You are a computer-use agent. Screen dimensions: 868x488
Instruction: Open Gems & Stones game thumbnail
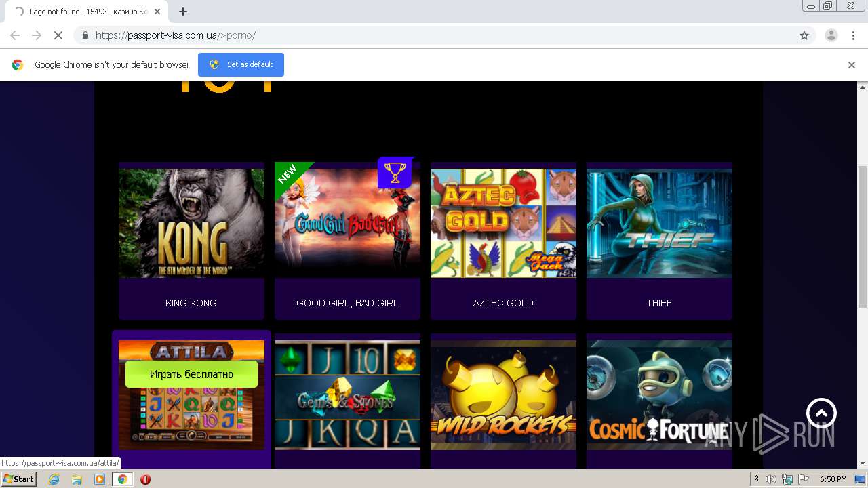(347, 395)
